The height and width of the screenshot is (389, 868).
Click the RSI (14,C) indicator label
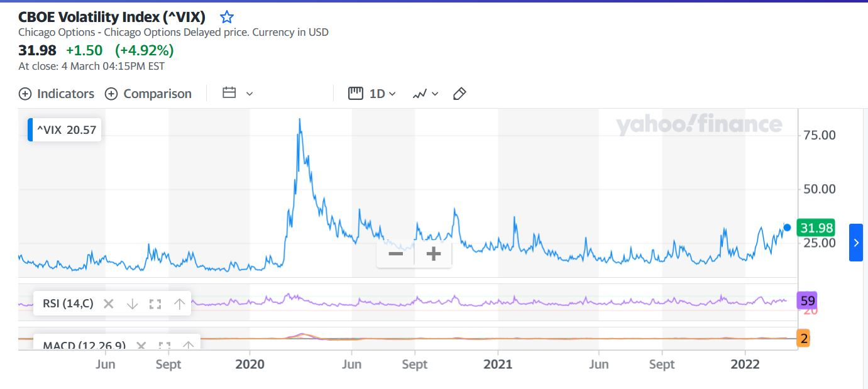pos(68,304)
